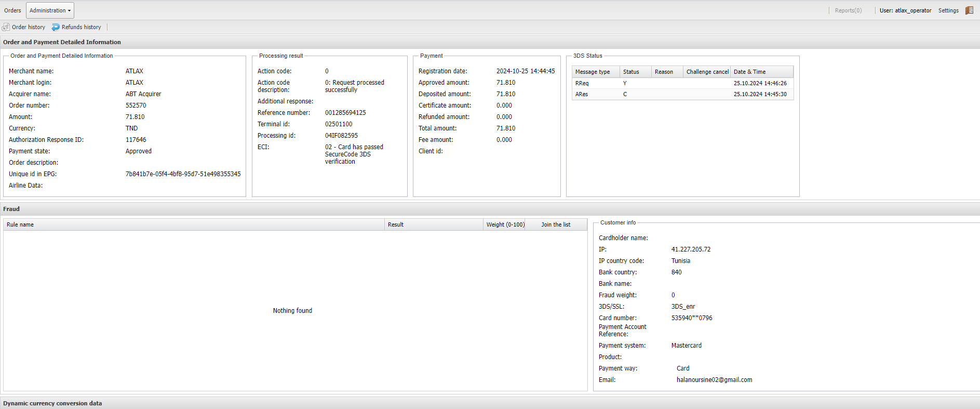This screenshot has height=409, width=980.
Task: Open the Orders menu
Action: (x=12, y=10)
